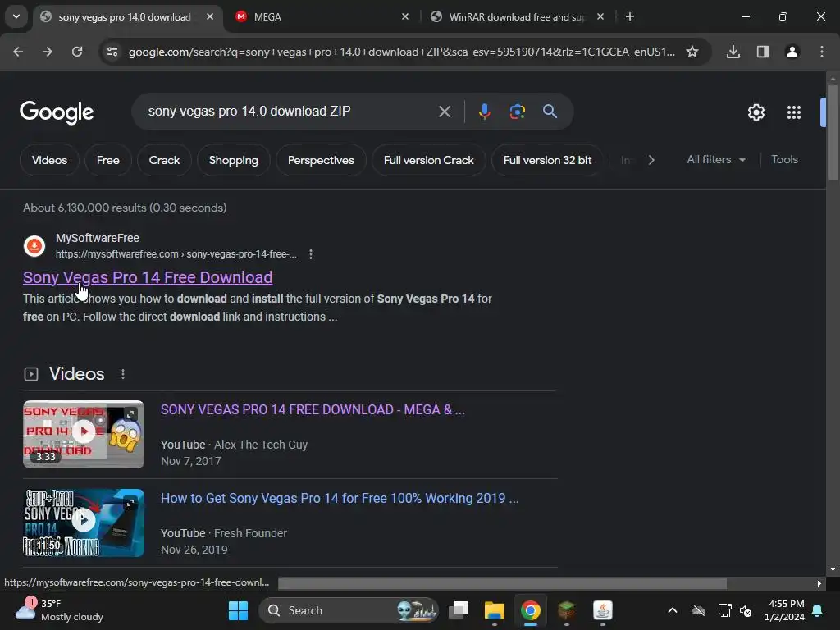Open the Minecraft taskbar icon
The image size is (840, 630).
[x=566, y=610]
